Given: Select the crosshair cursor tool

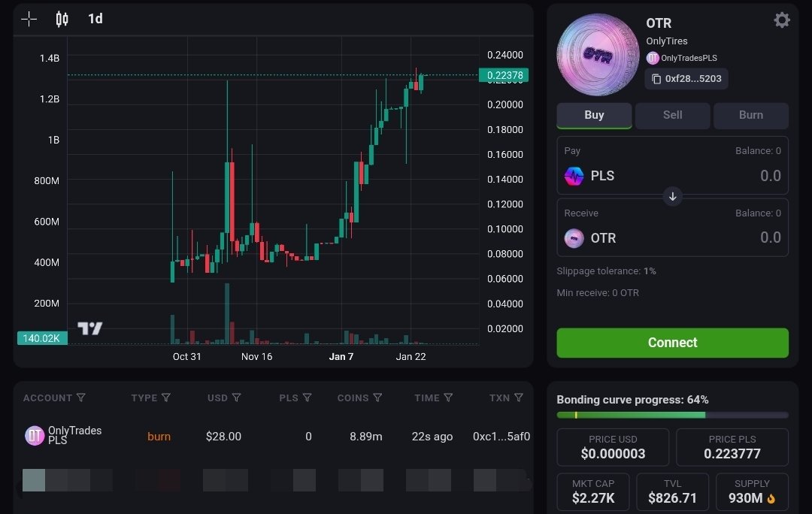Looking at the screenshot, I should 29,19.
